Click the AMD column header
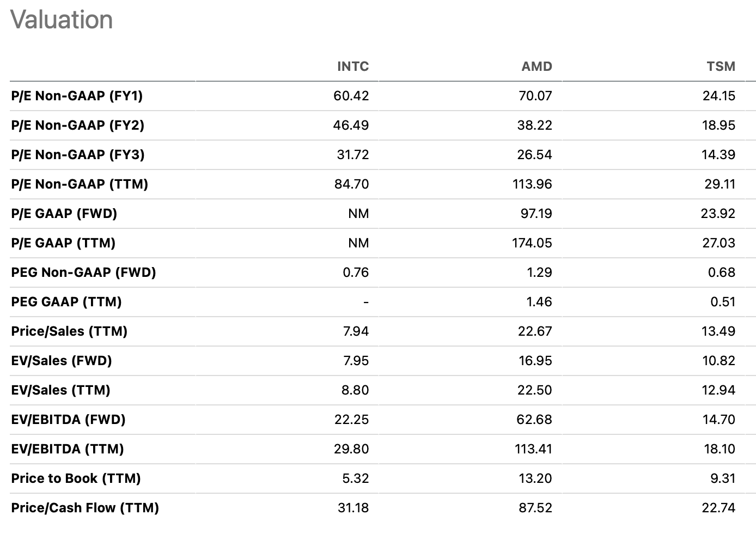This screenshot has width=756, height=533. pos(536,66)
